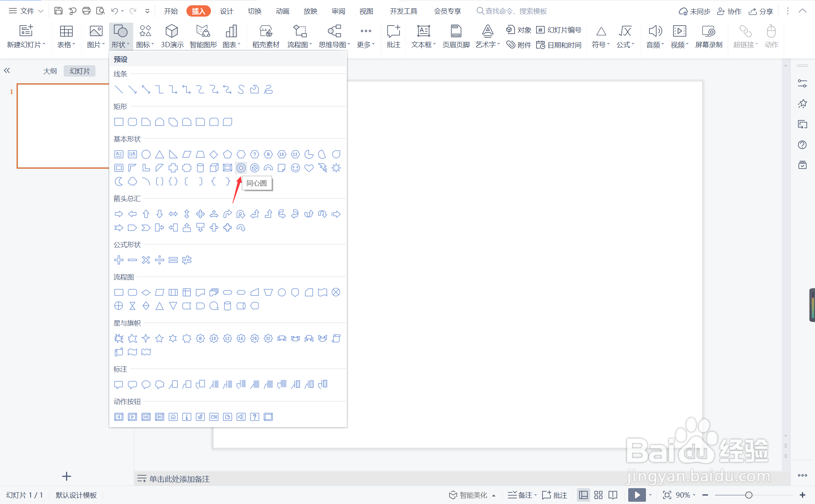Choose the cloud shape

click(132, 181)
